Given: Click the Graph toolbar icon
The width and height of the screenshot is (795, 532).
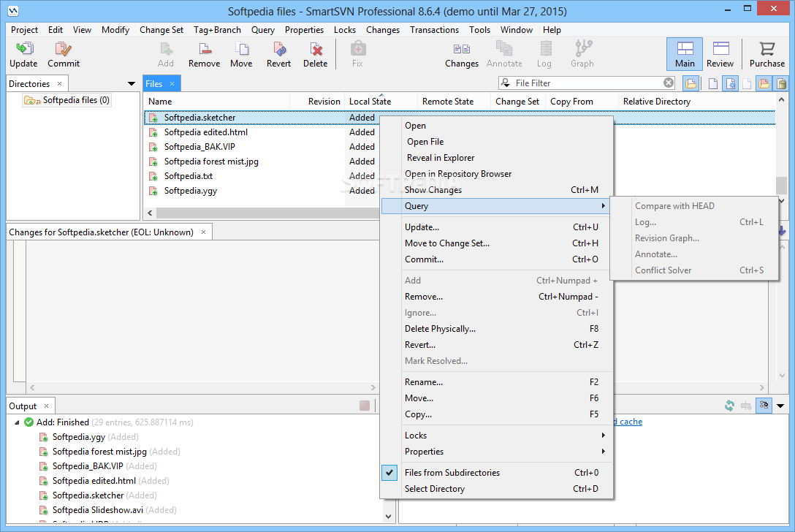Looking at the screenshot, I should click(x=582, y=49).
